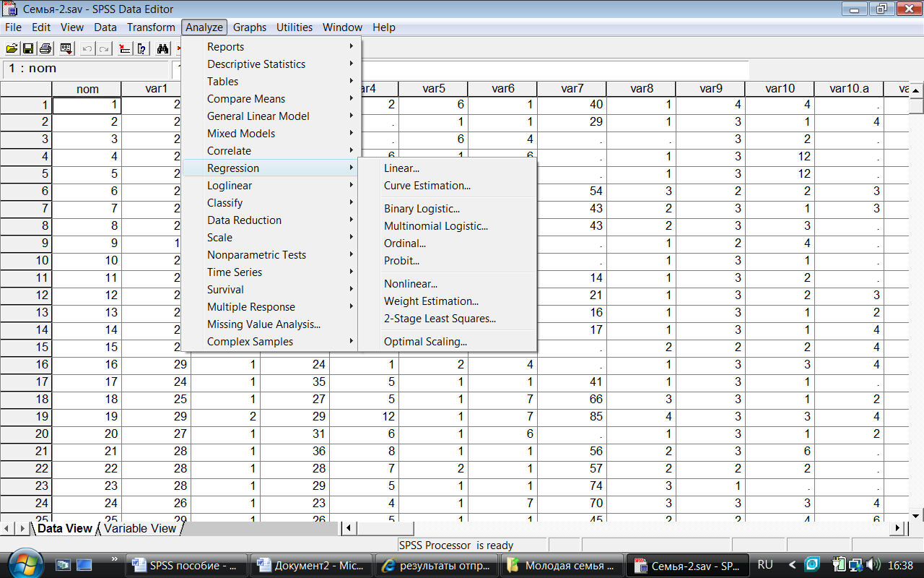Expand the Descriptive Statistics submenu
This screenshot has width=924, height=578.
click(x=271, y=64)
